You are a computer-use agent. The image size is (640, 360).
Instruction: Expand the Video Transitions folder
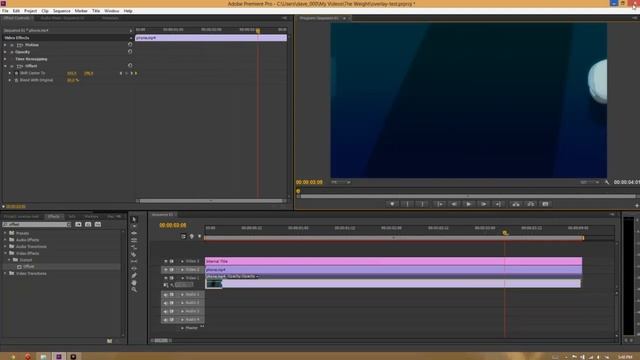(x=5, y=273)
